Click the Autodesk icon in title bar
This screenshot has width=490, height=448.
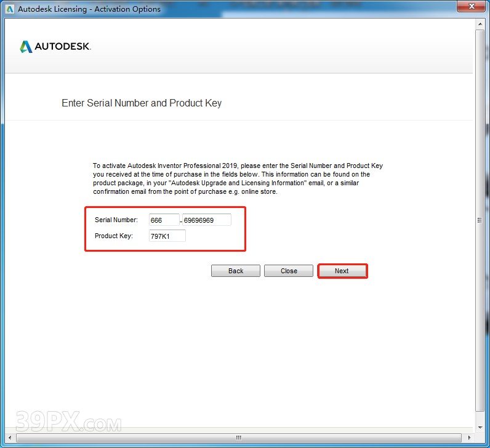click(x=10, y=9)
